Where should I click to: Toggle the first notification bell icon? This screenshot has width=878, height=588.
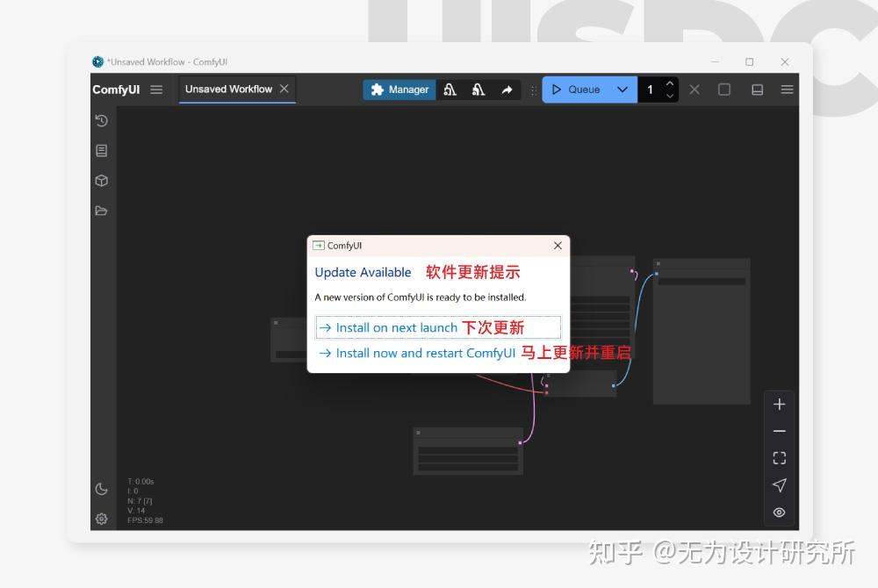tap(450, 89)
